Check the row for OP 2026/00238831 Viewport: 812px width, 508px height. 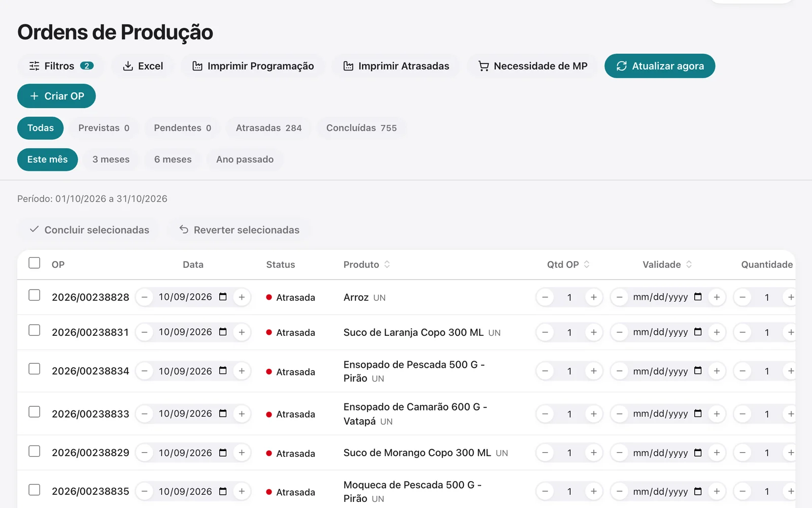point(35,330)
